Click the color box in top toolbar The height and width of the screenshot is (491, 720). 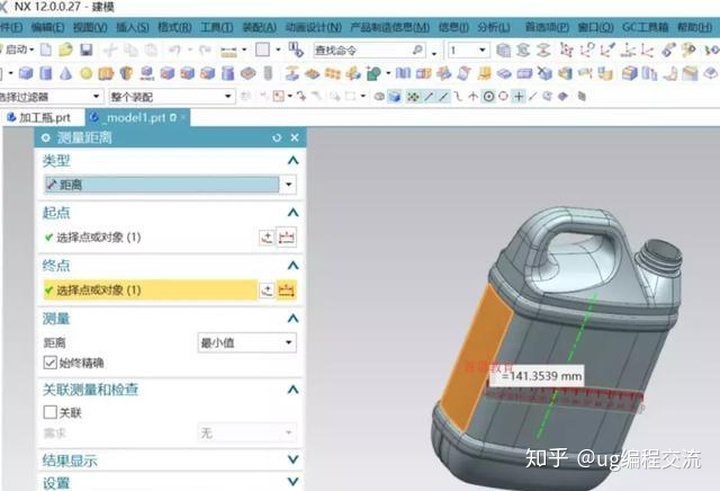[x=262, y=50]
